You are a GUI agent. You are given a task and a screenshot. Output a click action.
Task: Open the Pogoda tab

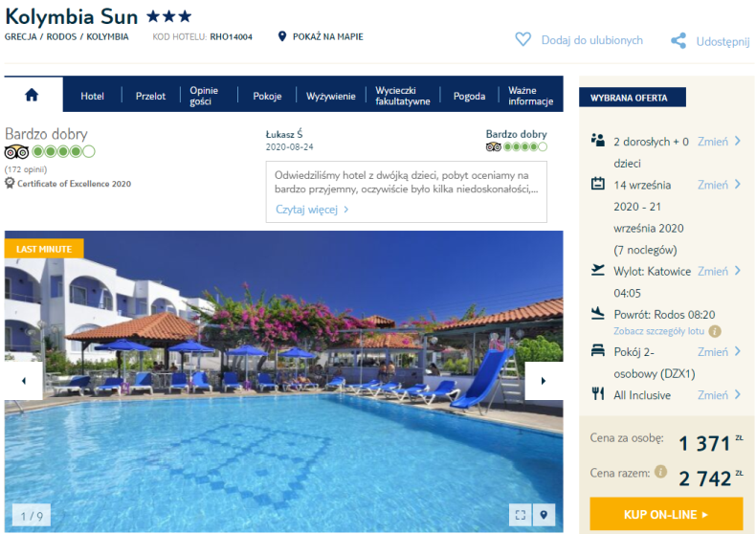(469, 96)
